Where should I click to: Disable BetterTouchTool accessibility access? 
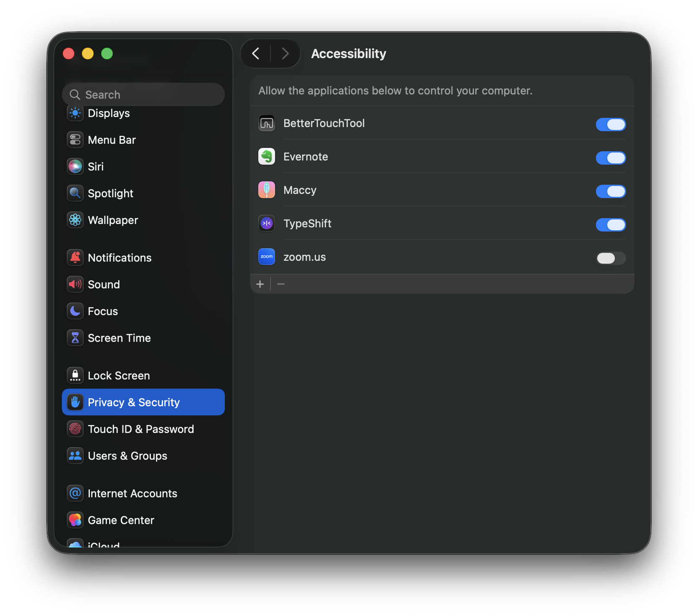[x=611, y=125]
